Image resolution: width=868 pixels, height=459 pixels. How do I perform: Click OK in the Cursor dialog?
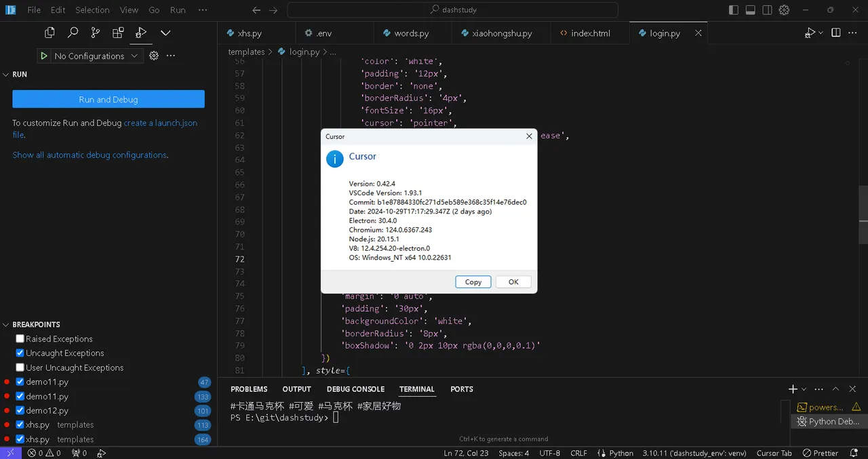pos(513,281)
